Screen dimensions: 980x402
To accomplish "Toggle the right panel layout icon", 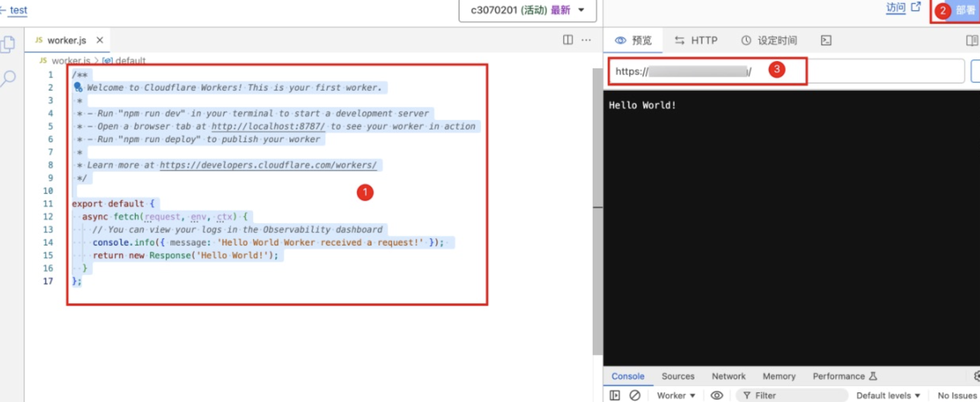I will pyautogui.click(x=972, y=40).
